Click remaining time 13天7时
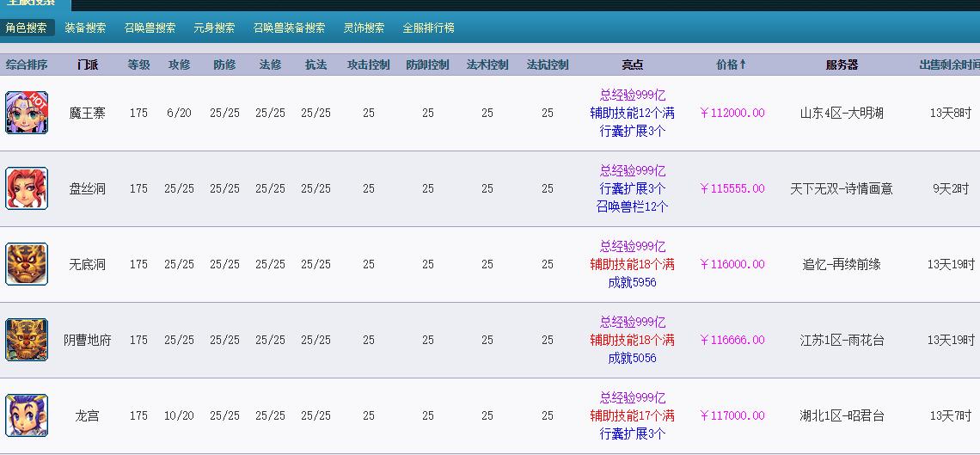 point(952,416)
